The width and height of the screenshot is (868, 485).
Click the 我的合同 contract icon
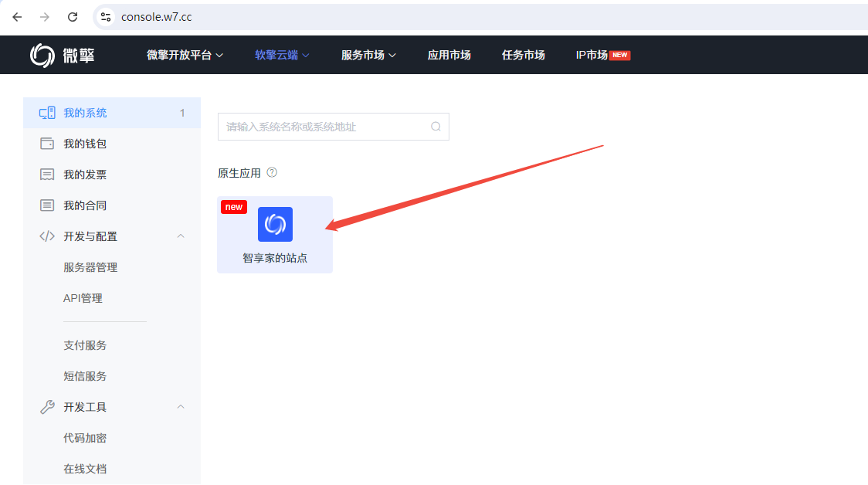(x=47, y=205)
